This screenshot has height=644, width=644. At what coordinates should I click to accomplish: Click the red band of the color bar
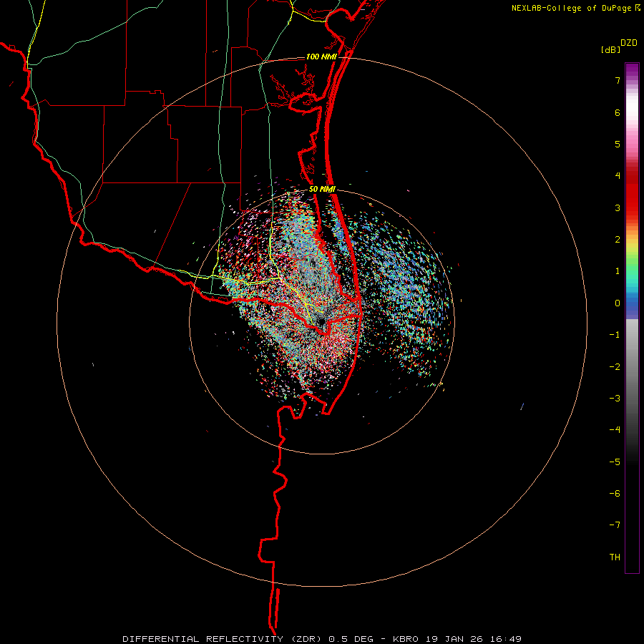[632, 193]
